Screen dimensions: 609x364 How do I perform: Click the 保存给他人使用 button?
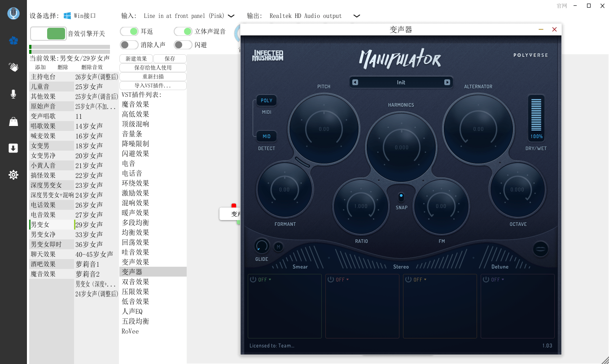(153, 68)
